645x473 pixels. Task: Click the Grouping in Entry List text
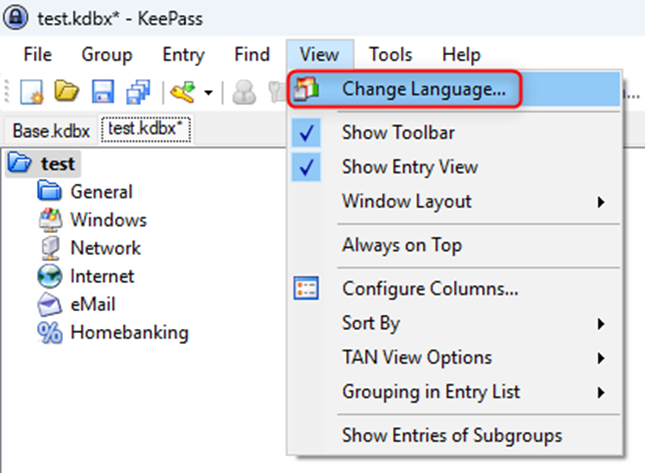(431, 392)
